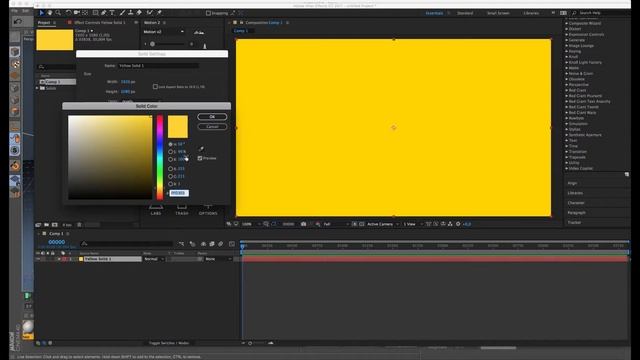Open the Paragraph panel
The height and width of the screenshot is (360, 640).
tap(576, 213)
